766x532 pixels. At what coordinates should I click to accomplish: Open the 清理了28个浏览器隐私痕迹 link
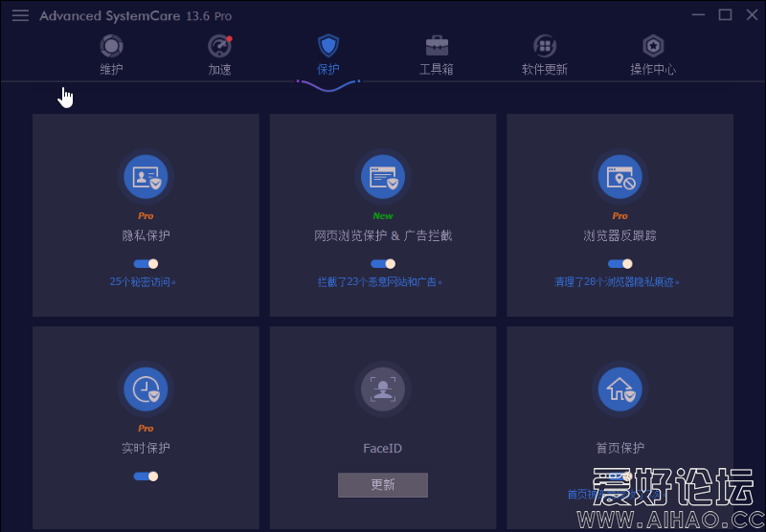pyautogui.click(x=617, y=281)
